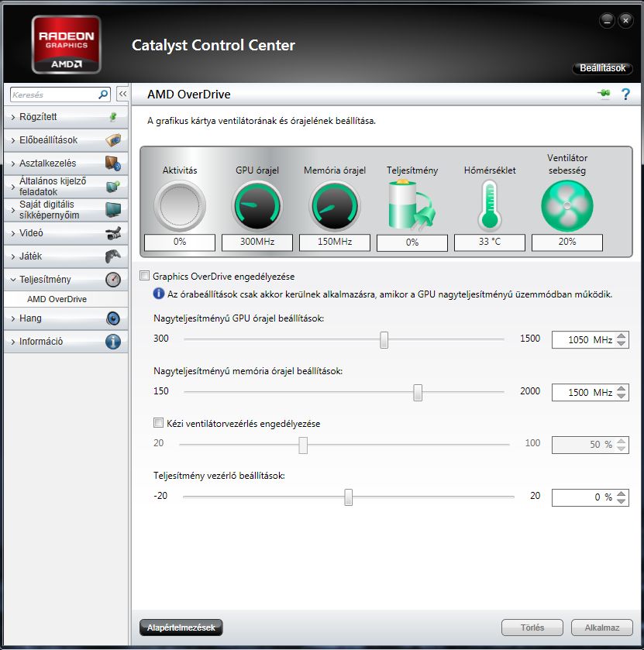Click the Aktivitás activity dial
The image size is (644, 650).
[x=180, y=205]
